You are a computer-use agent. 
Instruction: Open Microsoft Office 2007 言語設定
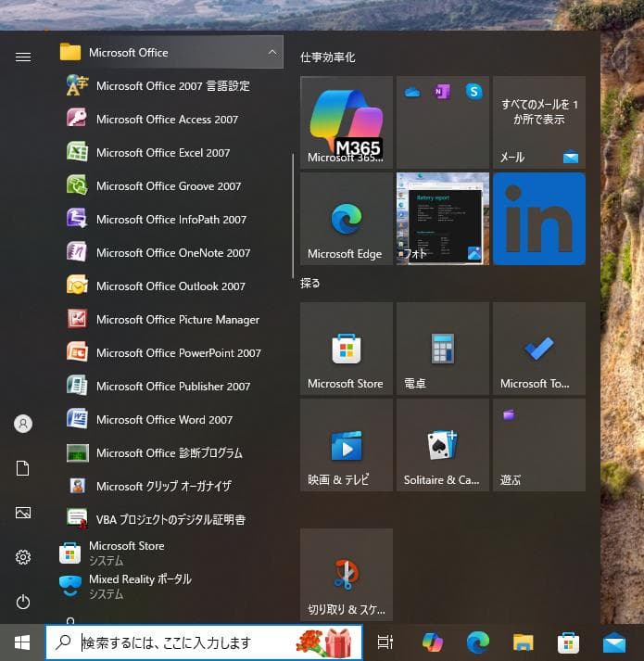click(170, 85)
